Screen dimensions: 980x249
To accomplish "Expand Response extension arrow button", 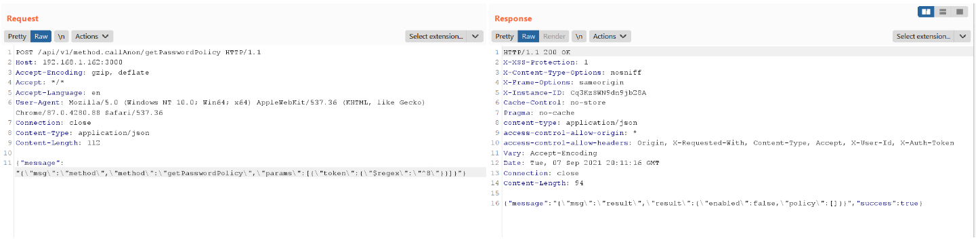I will point(963,37).
